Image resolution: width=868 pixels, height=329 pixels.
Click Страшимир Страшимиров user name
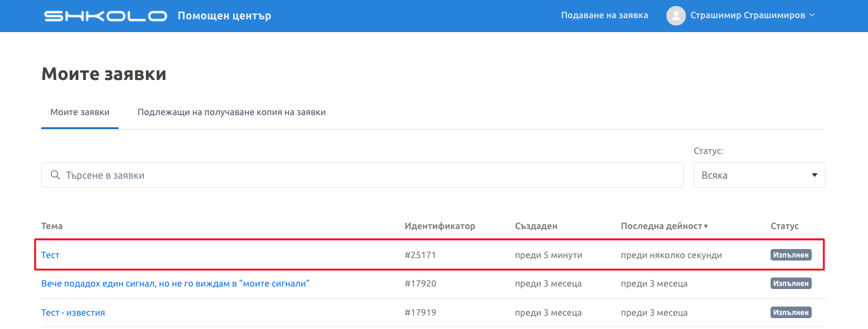click(x=748, y=15)
